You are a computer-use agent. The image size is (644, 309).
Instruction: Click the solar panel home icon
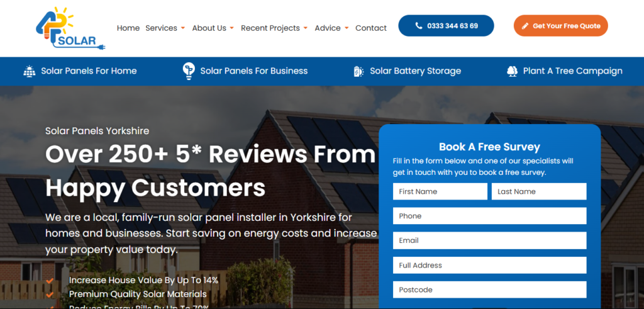pyautogui.click(x=30, y=71)
